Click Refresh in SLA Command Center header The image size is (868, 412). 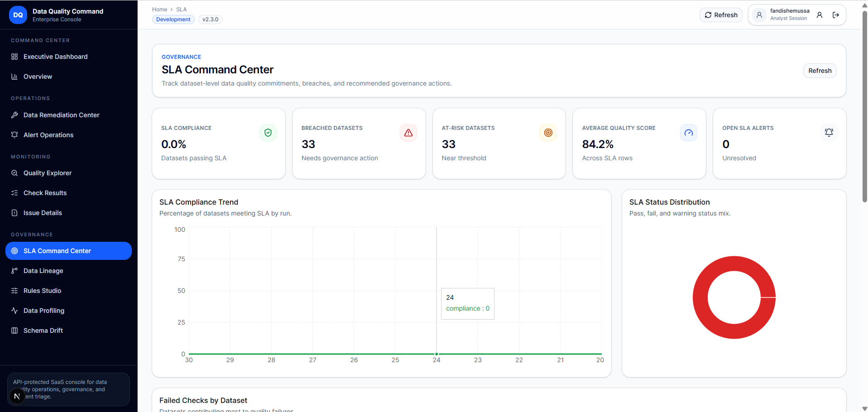tap(820, 71)
